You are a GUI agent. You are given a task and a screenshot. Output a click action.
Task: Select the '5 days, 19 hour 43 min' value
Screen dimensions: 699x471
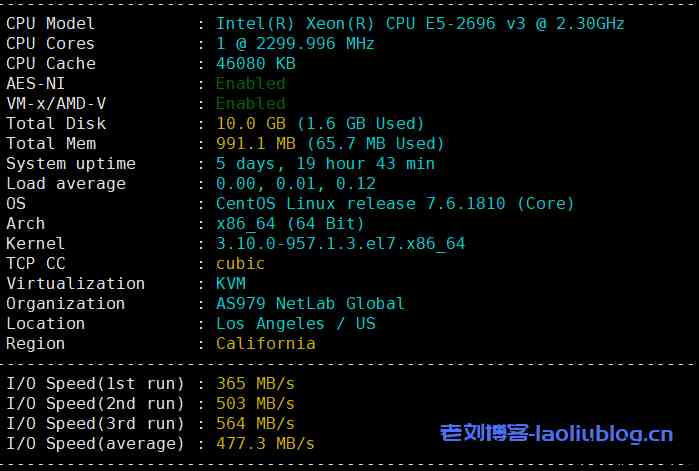(x=325, y=164)
